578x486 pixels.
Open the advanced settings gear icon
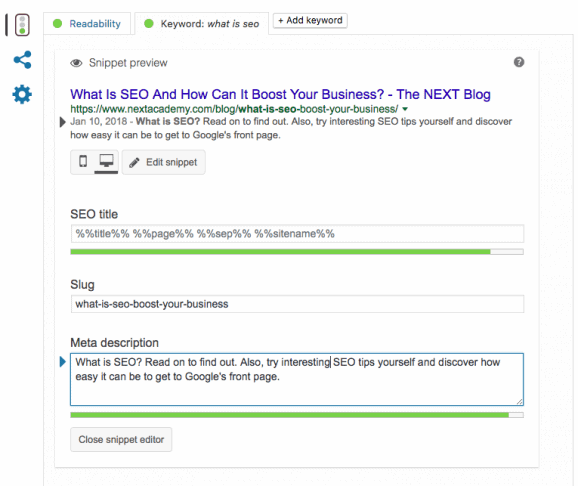[22, 94]
